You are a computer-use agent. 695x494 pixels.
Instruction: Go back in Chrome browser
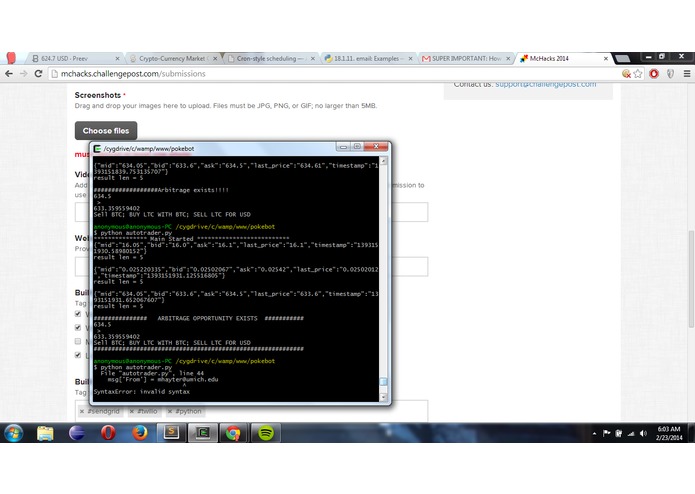tap(9, 74)
